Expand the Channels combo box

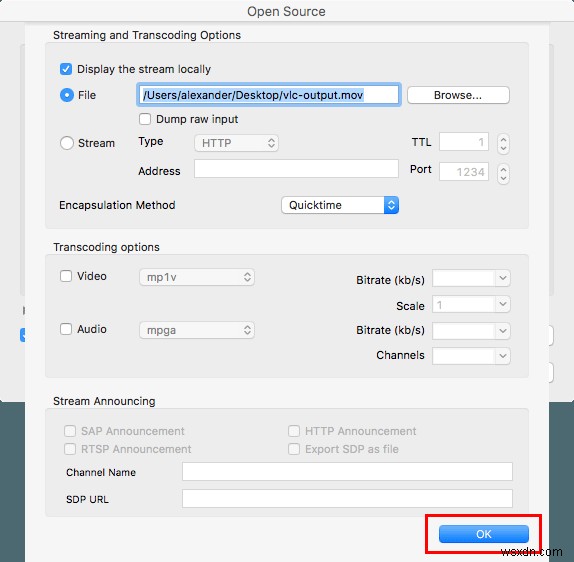pyautogui.click(x=503, y=356)
